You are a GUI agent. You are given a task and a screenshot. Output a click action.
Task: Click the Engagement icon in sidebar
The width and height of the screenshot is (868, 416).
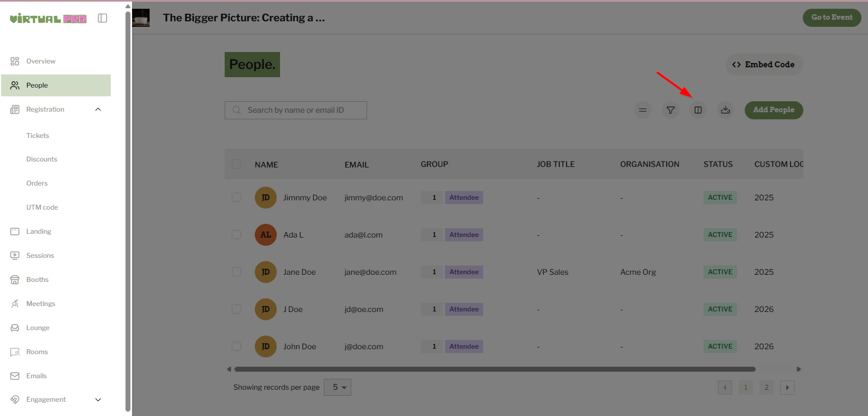coord(15,400)
